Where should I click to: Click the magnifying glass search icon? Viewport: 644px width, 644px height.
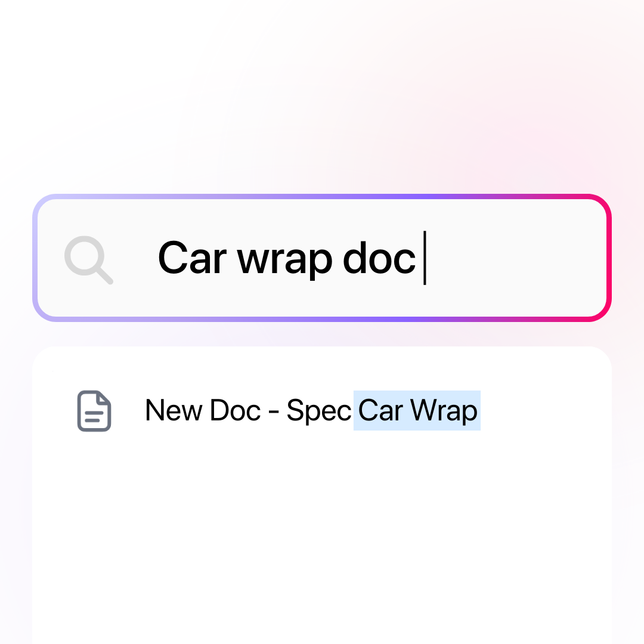(x=88, y=259)
